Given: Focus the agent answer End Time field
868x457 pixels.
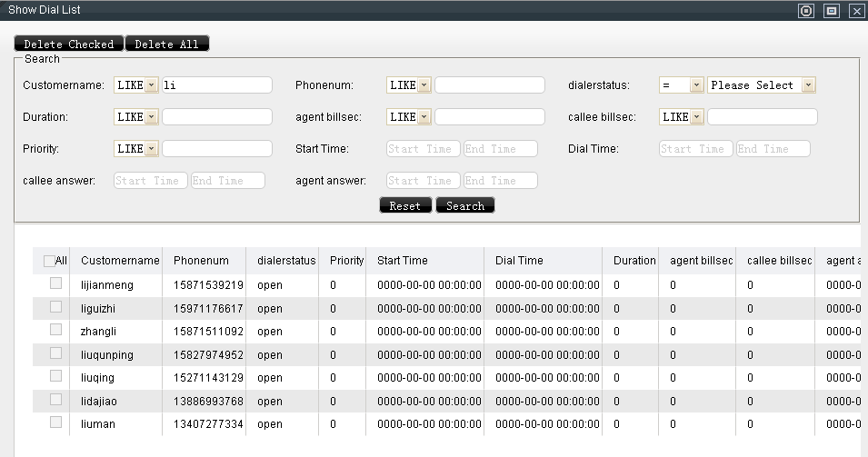Looking at the screenshot, I should pos(500,181).
